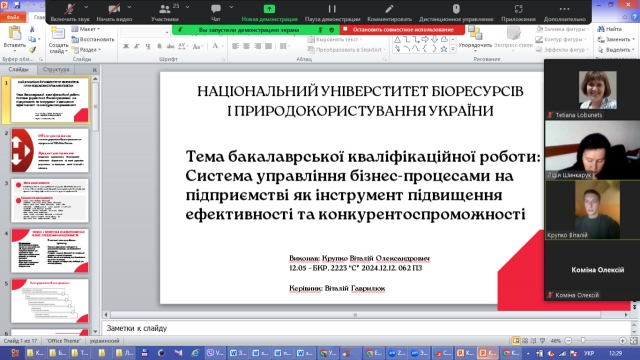Select the cloud shape in the gallery
Screen dimensions: 640x360
coord(444,40)
